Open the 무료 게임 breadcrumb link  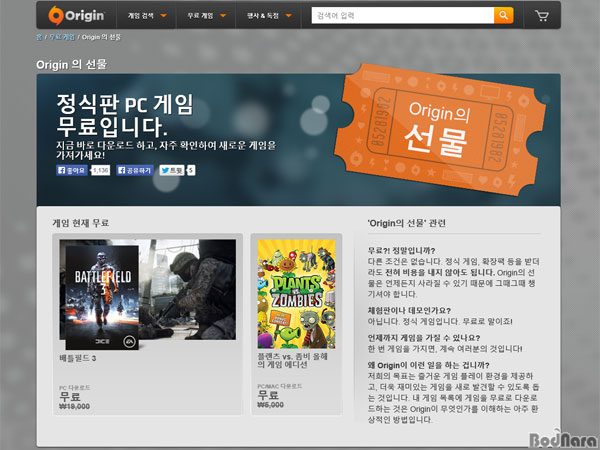tap(62, 37)
